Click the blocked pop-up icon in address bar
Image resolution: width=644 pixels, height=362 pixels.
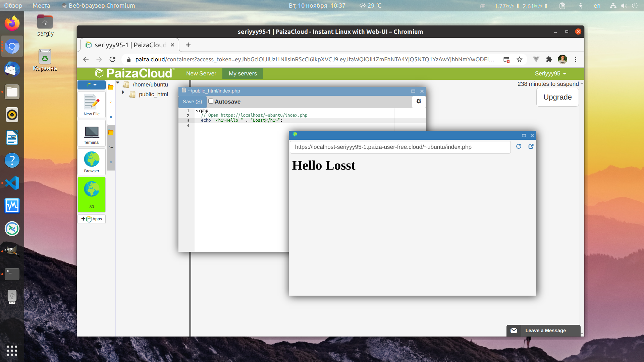pos(506,60)
